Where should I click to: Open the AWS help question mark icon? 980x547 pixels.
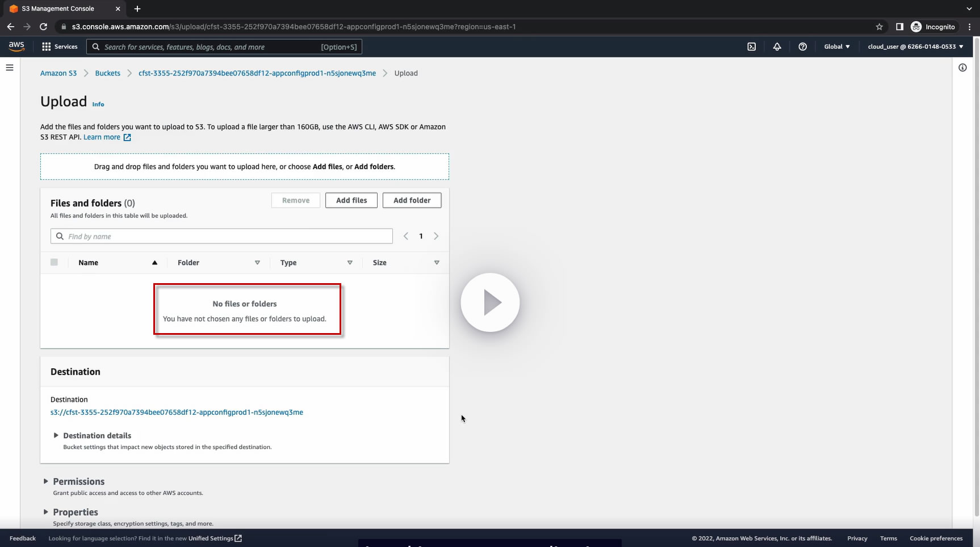[803, 47]
